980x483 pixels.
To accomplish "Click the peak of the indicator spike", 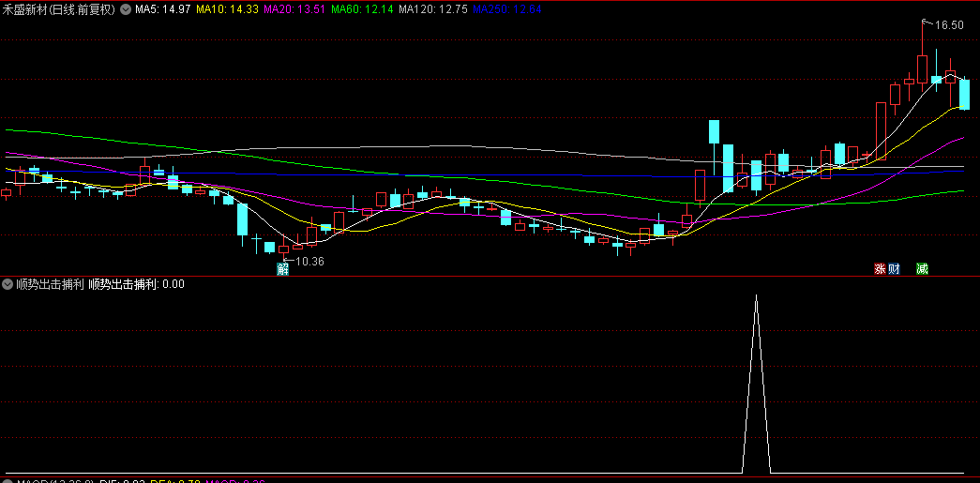I will [x=756, y=296].
